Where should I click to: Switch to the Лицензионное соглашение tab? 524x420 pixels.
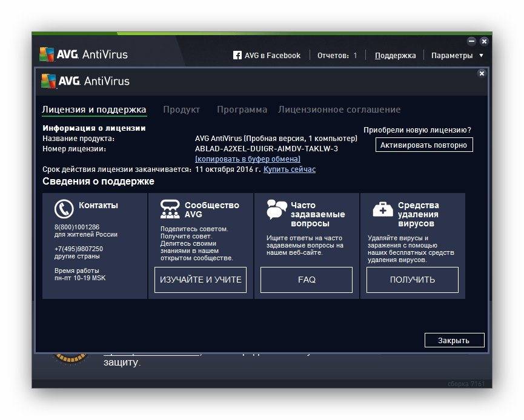(x=339, y=110)
